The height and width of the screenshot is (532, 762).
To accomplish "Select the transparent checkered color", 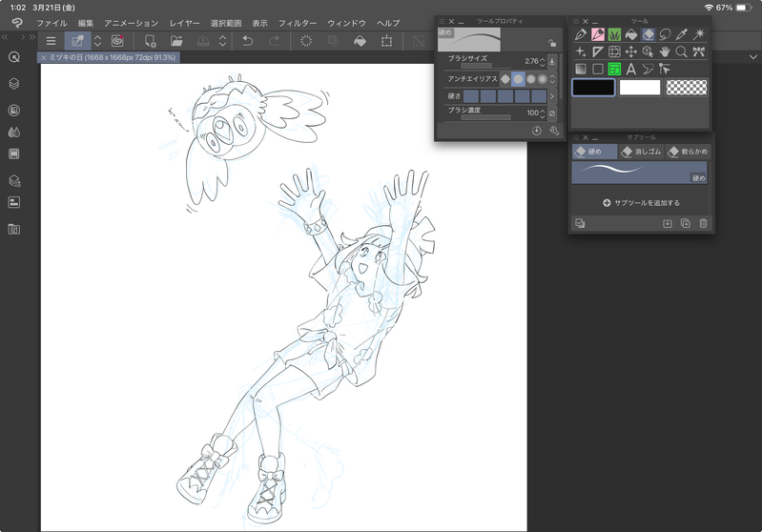I will click(x=689, y=88).
